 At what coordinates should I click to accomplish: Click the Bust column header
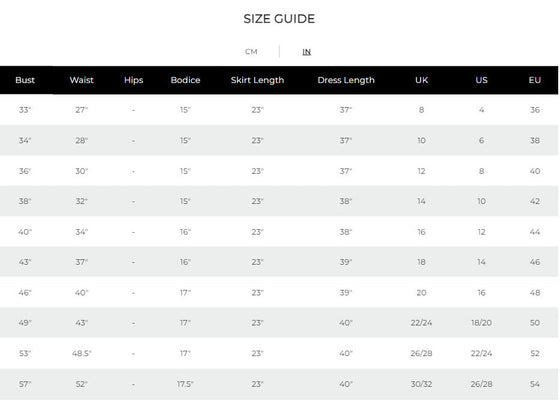(25, 80)
